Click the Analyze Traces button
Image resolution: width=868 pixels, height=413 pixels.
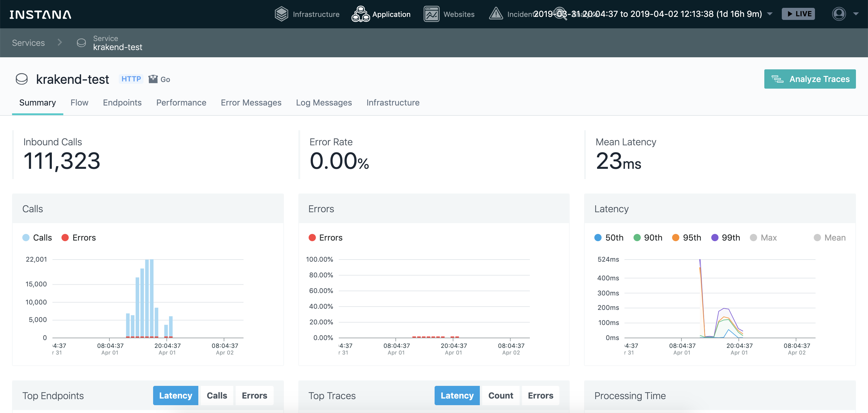[810, 79]
